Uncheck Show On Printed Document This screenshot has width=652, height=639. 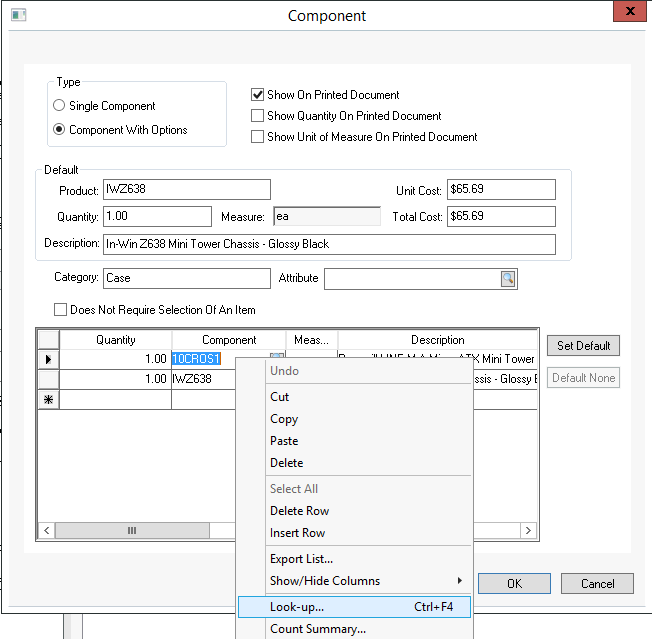[258, 95]
